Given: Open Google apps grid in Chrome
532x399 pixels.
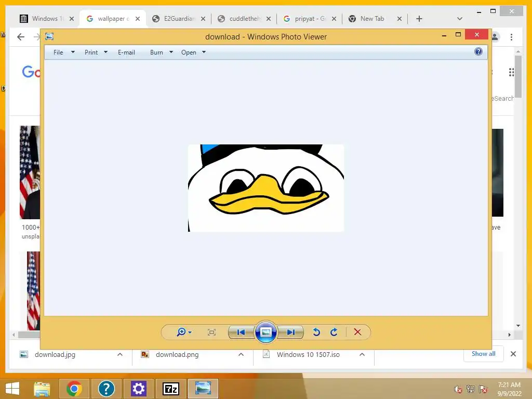Looking at the screenshot, I should coord(511,72).
